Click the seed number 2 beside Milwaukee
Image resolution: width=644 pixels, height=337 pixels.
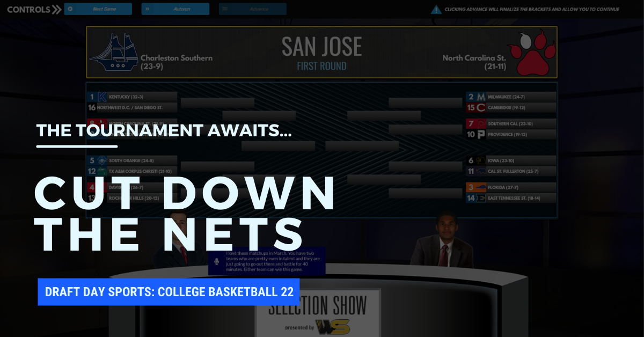click(x=471, y=97)
